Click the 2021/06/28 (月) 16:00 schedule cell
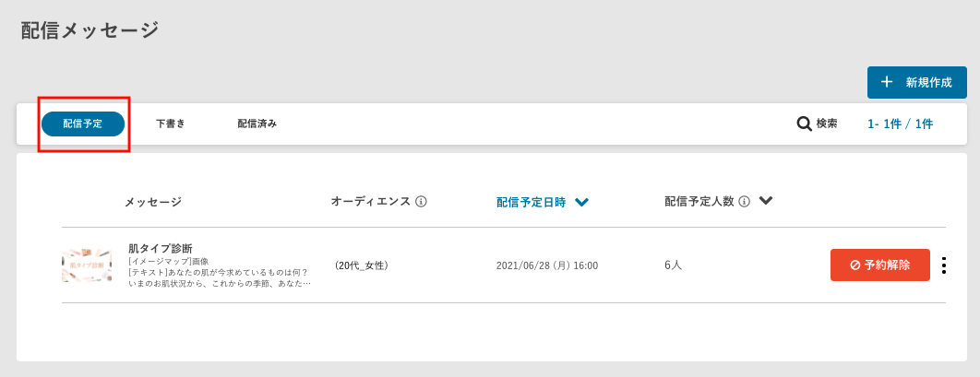The width and height of the screenshot is (980, 377). coord(547,265)
